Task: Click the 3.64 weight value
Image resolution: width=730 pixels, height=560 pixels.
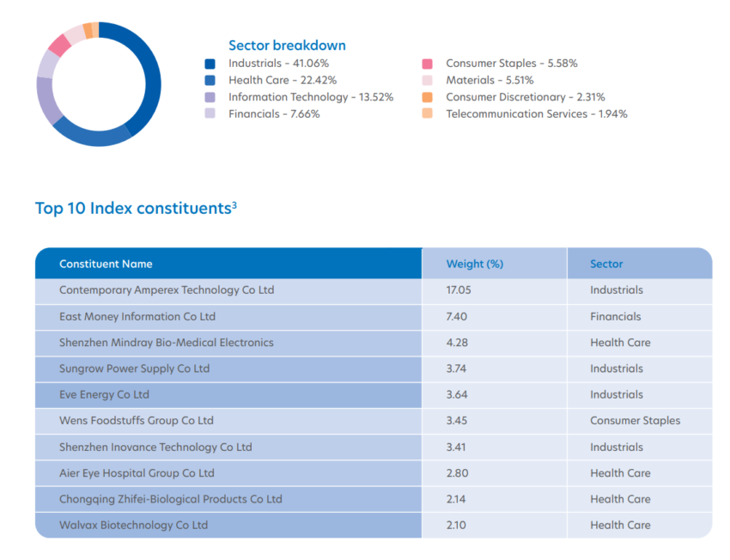Action: coord(457,395)
